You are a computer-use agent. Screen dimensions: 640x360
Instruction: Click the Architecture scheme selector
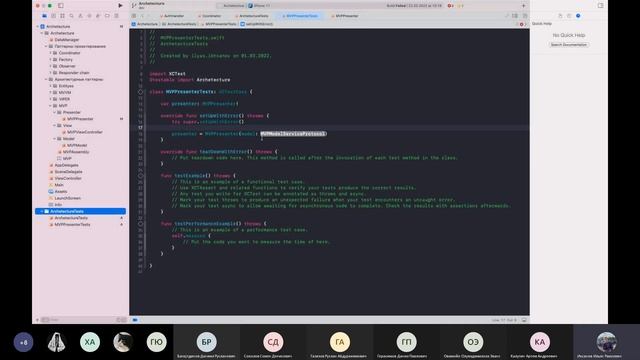click(x=232, y=6)
